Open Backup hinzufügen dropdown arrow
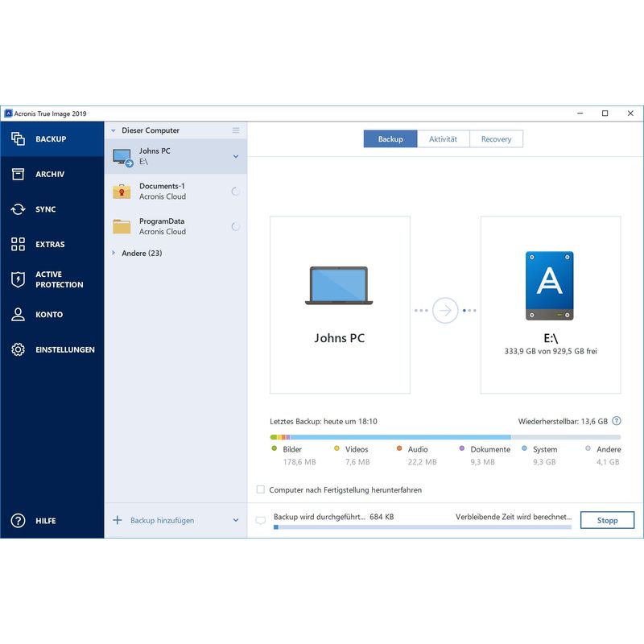This screenshot has height=644, width=644. pyautogui.click(x=236, y=521)
